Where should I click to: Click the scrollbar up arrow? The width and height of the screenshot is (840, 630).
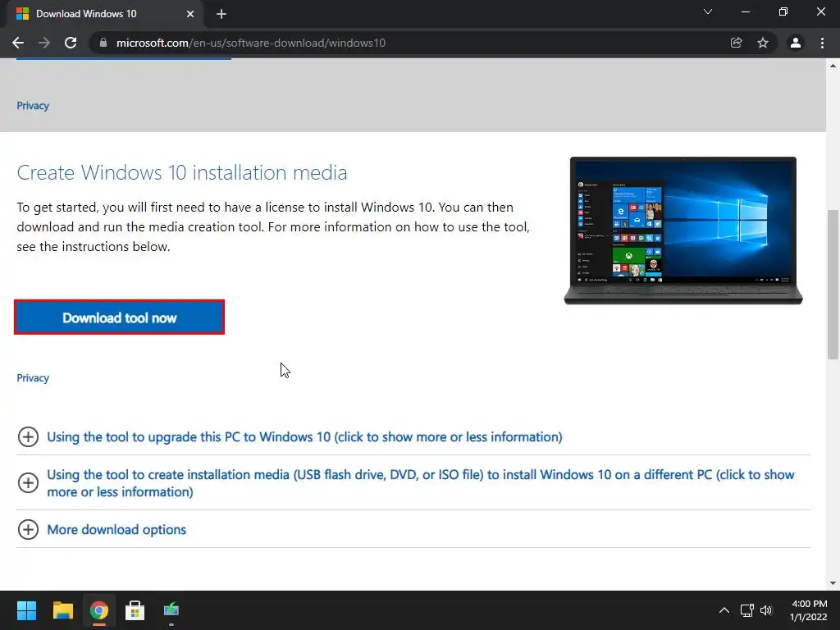pyautogui.click(x=833, y=66)
